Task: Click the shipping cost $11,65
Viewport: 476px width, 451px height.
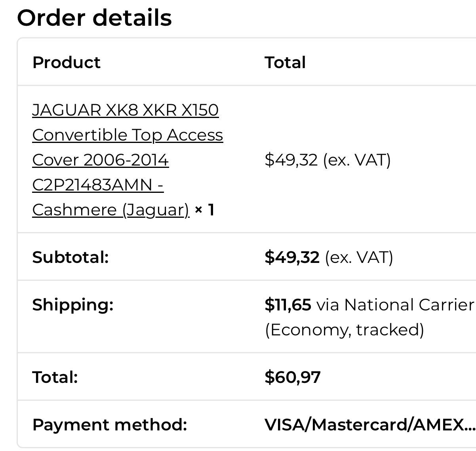Action: pyautogui.click(x=288, y=304)
